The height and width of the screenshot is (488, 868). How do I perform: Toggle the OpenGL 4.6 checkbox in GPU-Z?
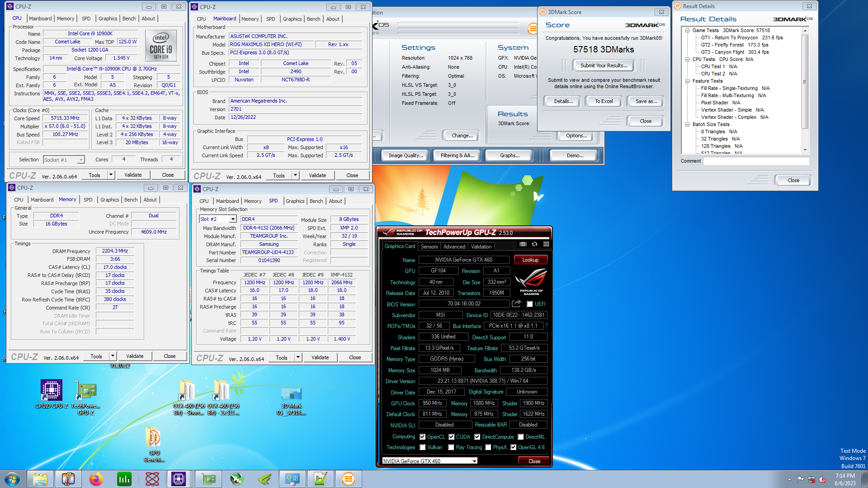click(x=514, y=447)
